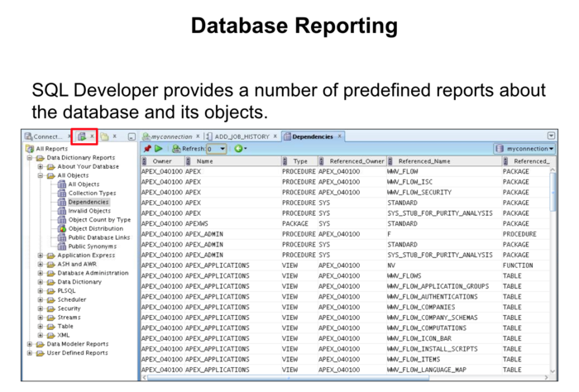Viewport: 579px width, 392px height.
Task: Open the editor tab list dropdown
Action: click(x=551, y=136)
